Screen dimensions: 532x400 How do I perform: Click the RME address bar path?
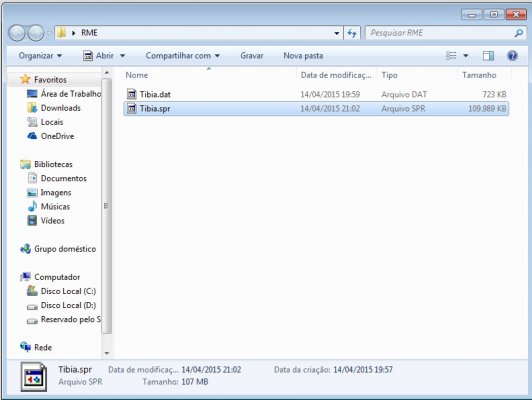pos(89,33)
